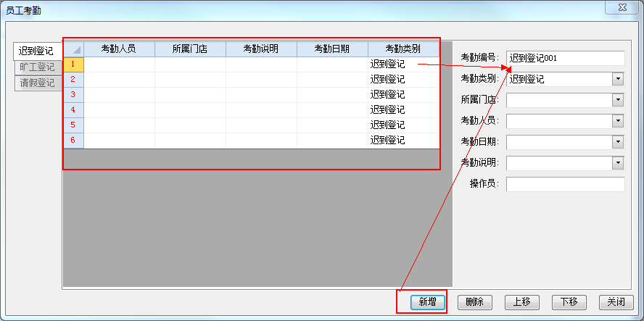Click 迟到登记 cell in row 3
Image resolution: width=644 pixels, height=321 pixels.
point(403,95)
